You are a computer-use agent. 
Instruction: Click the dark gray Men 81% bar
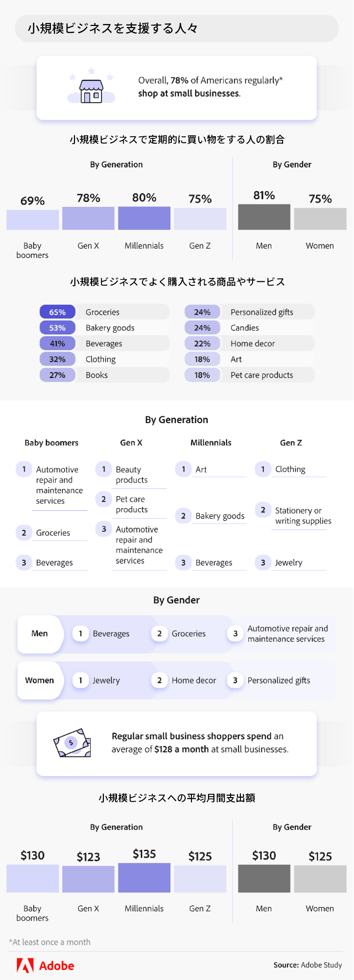tap(264, 217)
